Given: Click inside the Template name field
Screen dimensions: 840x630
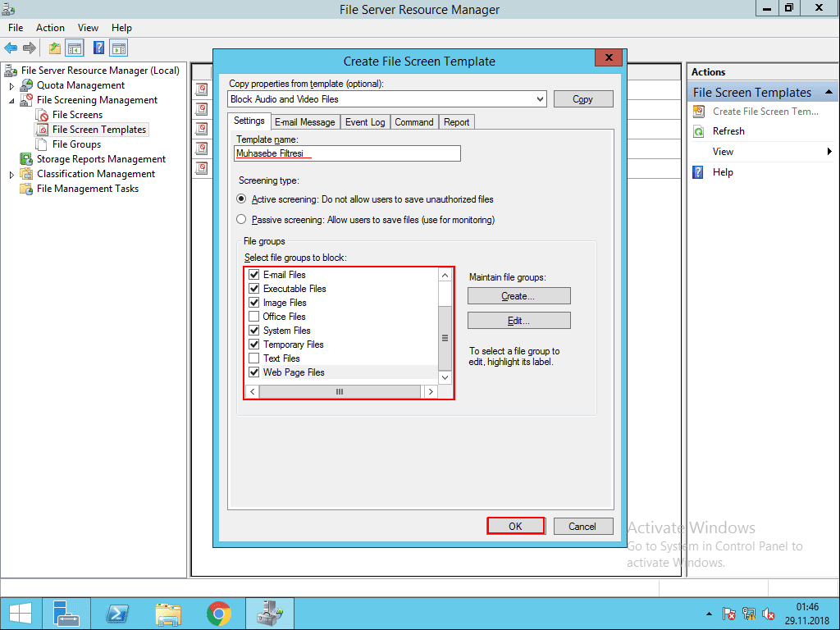Looking at the screenshot, I should pyautogui.click(x=346, y=153).
